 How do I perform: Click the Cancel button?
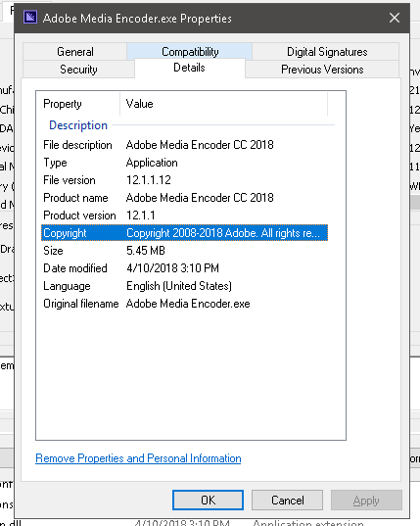[x=287, y=501]
